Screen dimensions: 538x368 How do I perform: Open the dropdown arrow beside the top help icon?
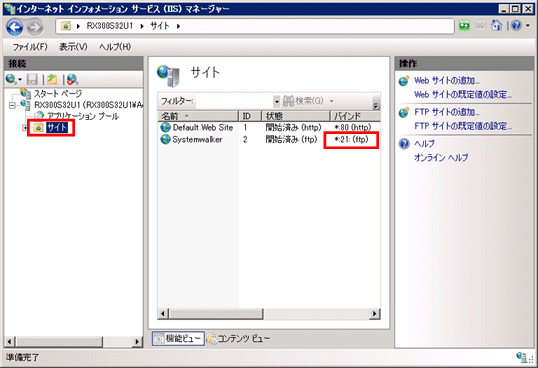[528, 25]
